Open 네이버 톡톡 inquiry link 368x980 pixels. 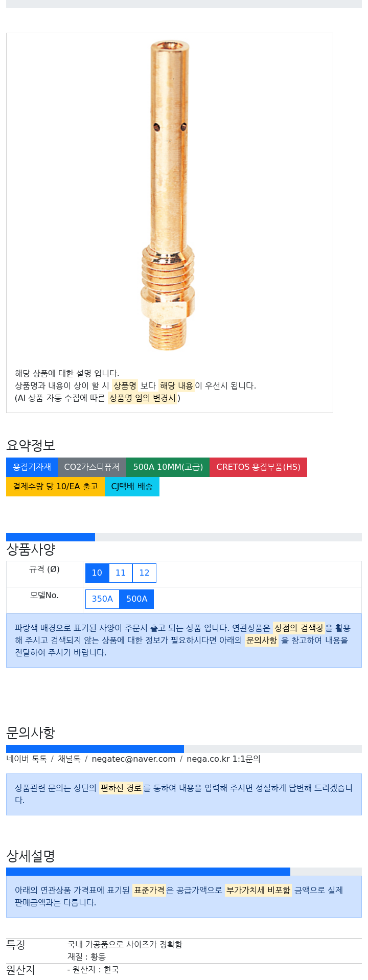click(27, 759)
